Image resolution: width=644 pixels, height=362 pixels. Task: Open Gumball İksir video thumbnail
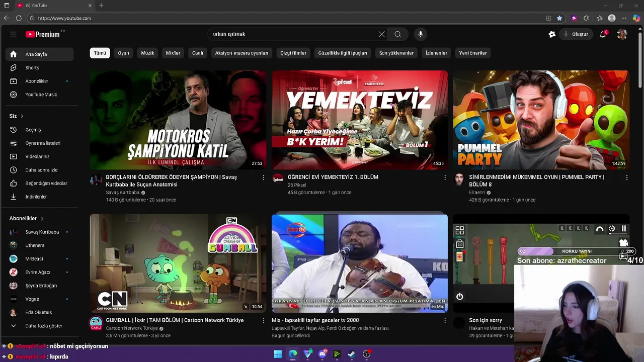178,263
